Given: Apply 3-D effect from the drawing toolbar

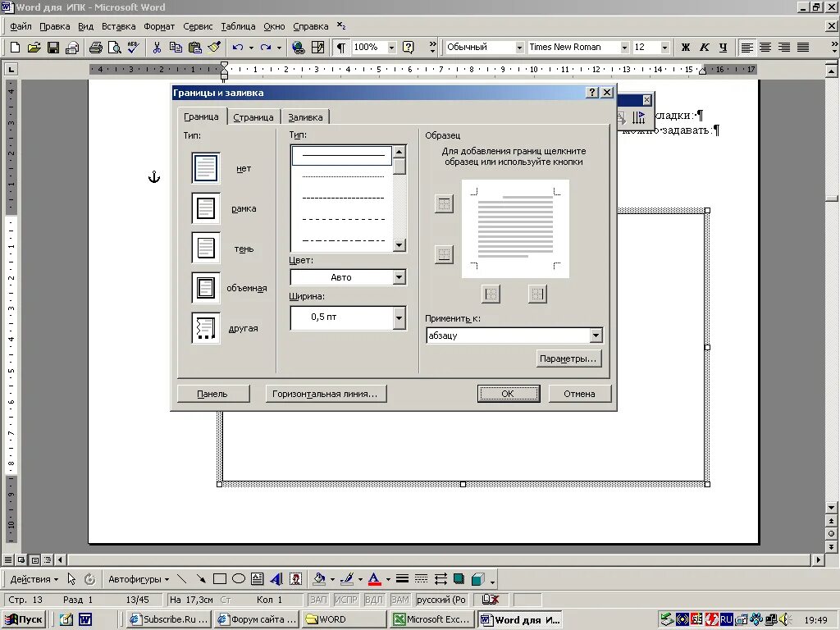Looking at the screenshot, I should pos(478,578).
